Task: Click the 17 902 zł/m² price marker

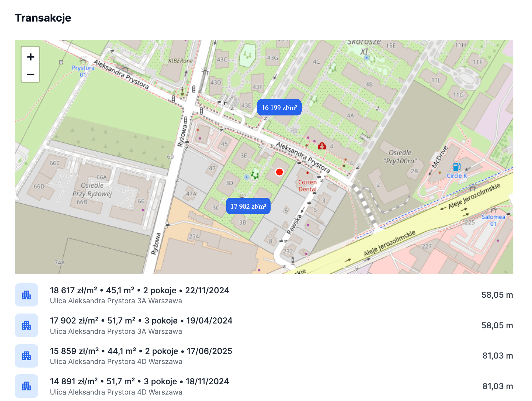Action: 248,206
